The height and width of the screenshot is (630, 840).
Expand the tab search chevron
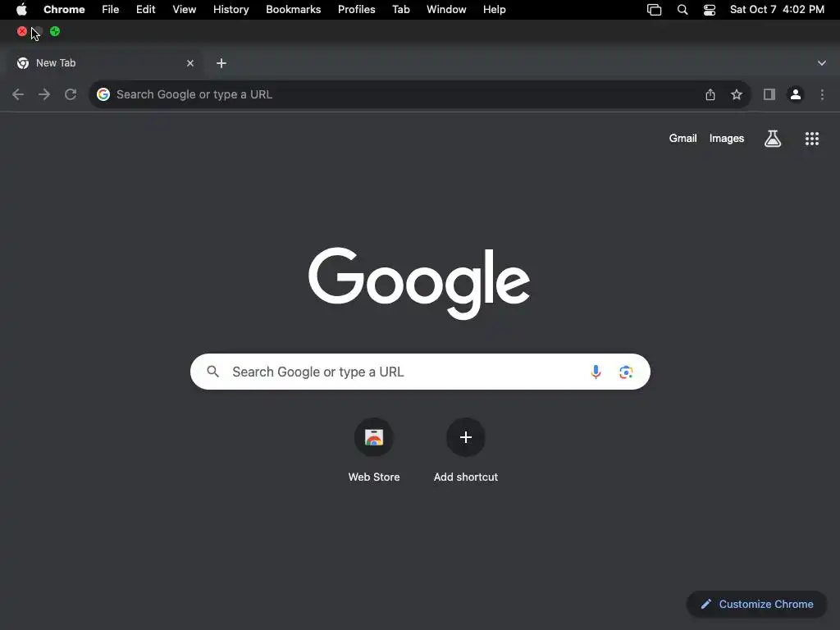pyautogui.click(x=822, y=63)
